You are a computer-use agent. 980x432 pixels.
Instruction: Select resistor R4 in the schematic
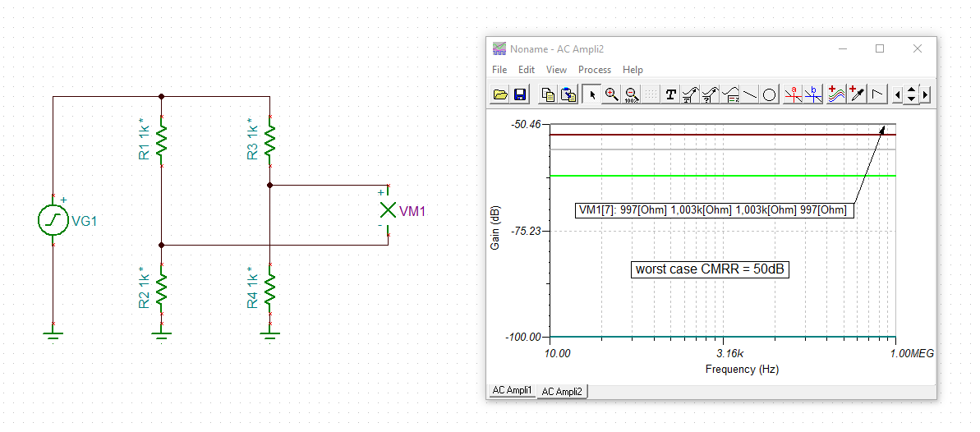pos(269,287)
